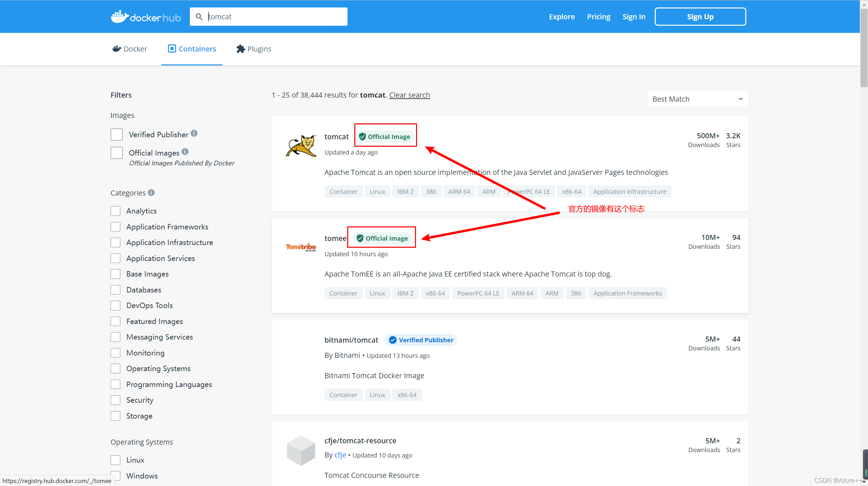Check the Linux operating system filter
This screenshot has width=868, height=486.
point(115,460)
